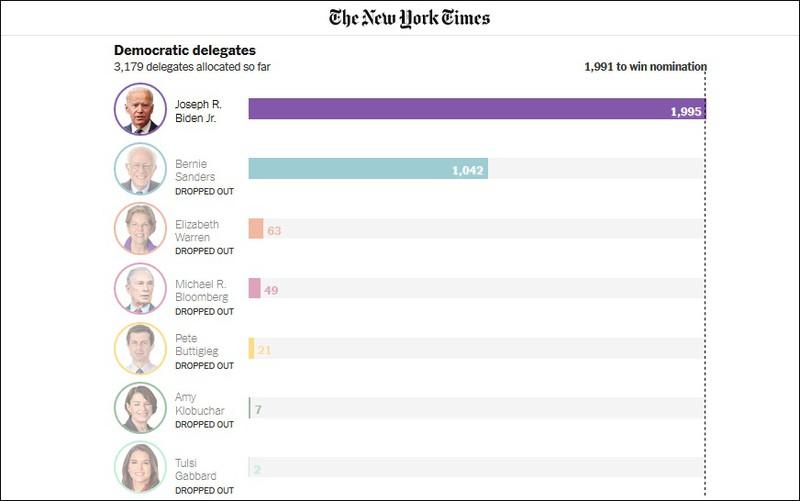Click Elizabeth Warren portrait photo
This screenshot has height=501, width=800.
(140, 229)
